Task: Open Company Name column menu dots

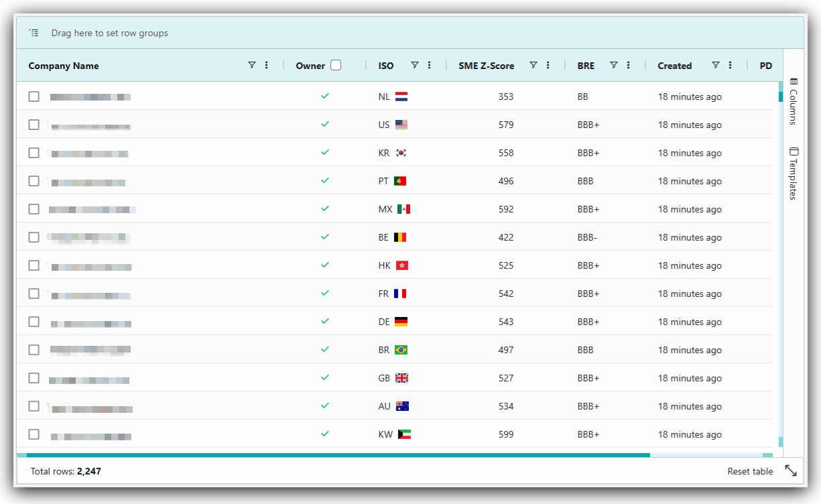Action: pos(267,65)
